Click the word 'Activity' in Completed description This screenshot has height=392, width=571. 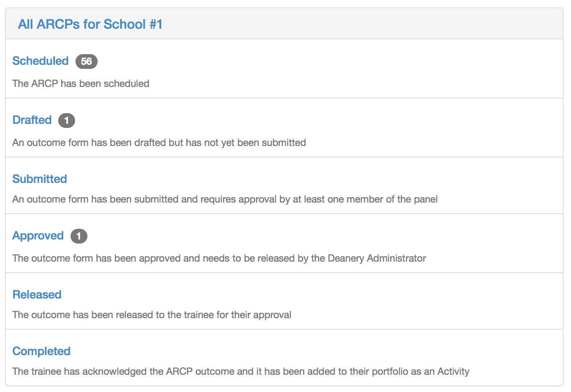pyautogui.click(x=453, y=371)
